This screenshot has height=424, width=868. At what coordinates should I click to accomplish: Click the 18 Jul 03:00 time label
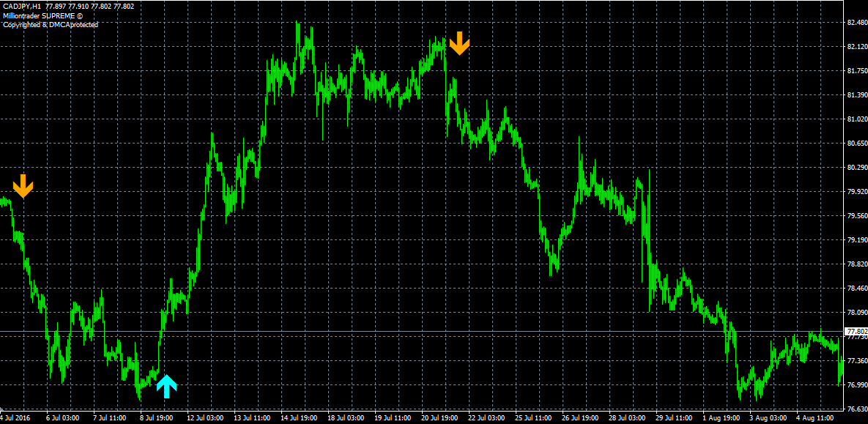point(346,418)
